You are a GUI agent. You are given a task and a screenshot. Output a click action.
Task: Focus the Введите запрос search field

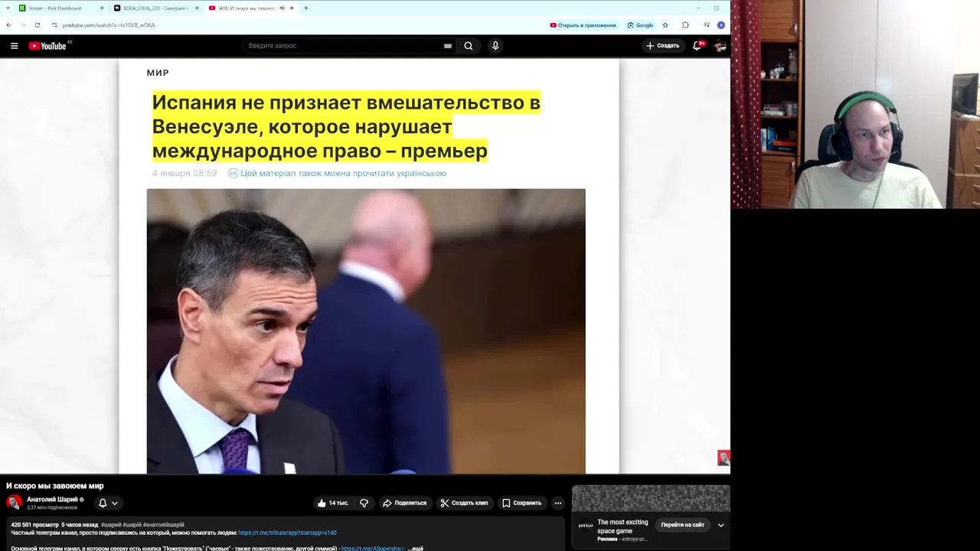pos(345,46)
